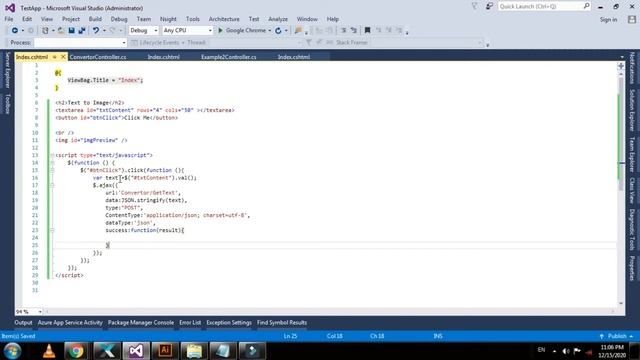Click the Visual Studio taskbar icon
640x360 pixels.
(136, 351)
